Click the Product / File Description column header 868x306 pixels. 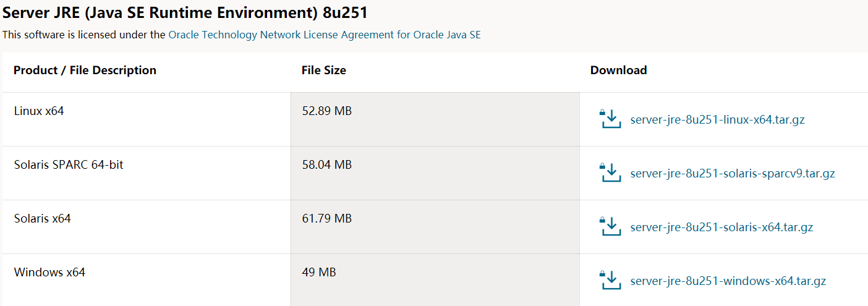[x=85, y=70]
